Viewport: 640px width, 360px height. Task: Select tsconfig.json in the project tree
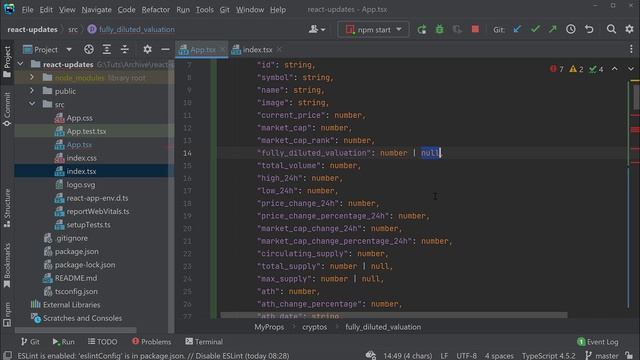pyautogui.click(x=76, y=291)
